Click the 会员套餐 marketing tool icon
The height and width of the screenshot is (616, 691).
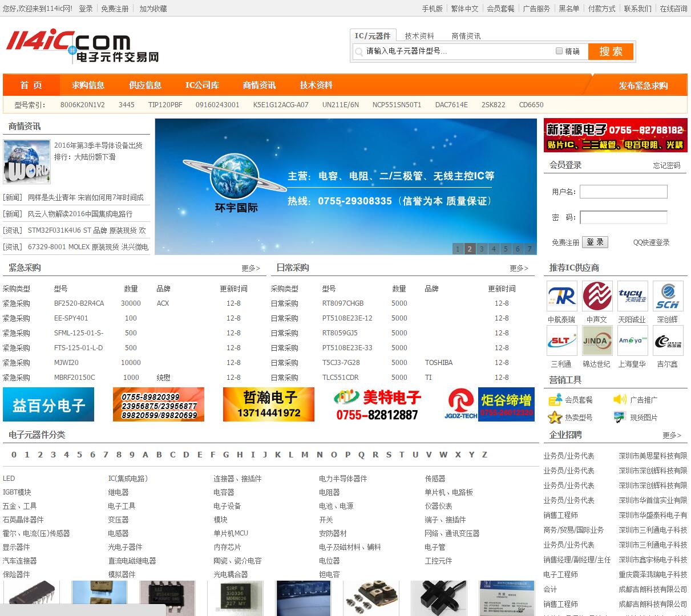pos(555,400)
